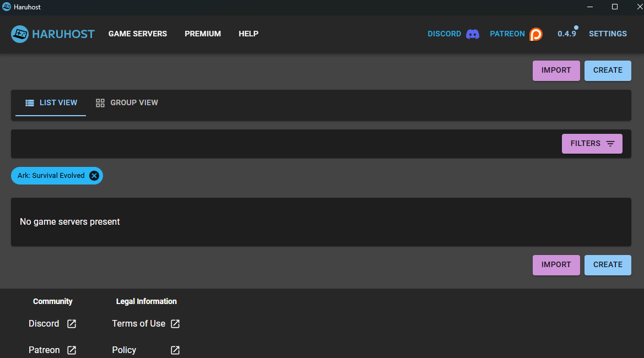Maximize the Haruhost window
The width and height of the screenshot is (644, 358).
click(615, 7)
